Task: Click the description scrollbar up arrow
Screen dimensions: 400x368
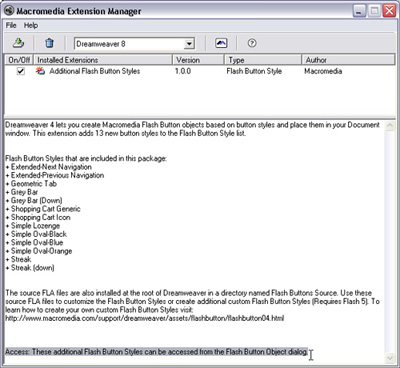Action: click(390, 126)
